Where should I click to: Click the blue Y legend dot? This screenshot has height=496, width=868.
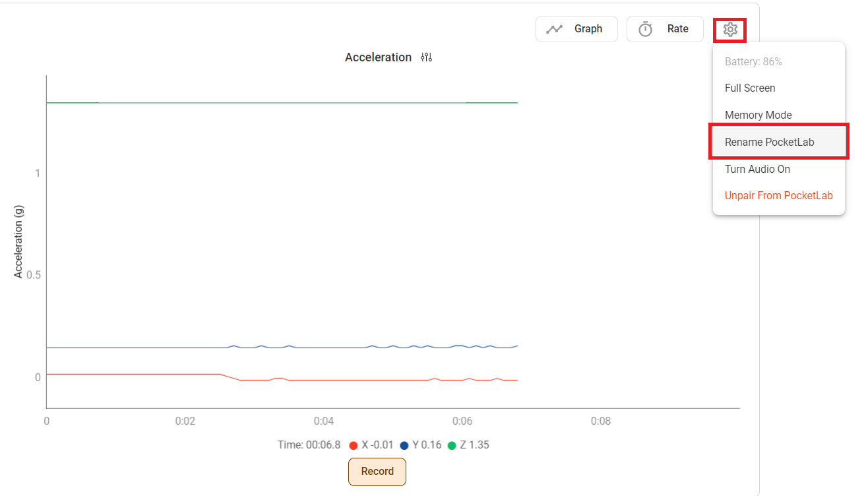(404, 445)
